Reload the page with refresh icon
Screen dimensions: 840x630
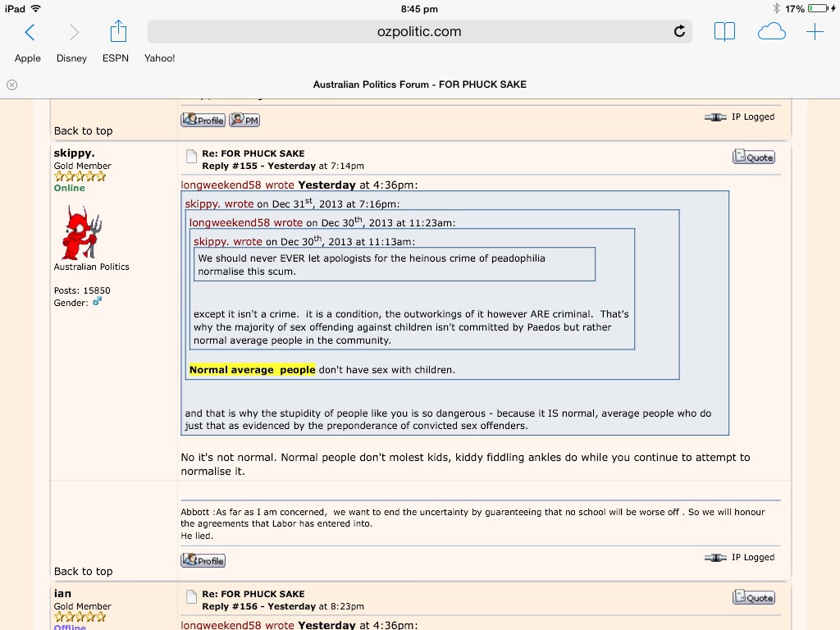pos(678,32)
